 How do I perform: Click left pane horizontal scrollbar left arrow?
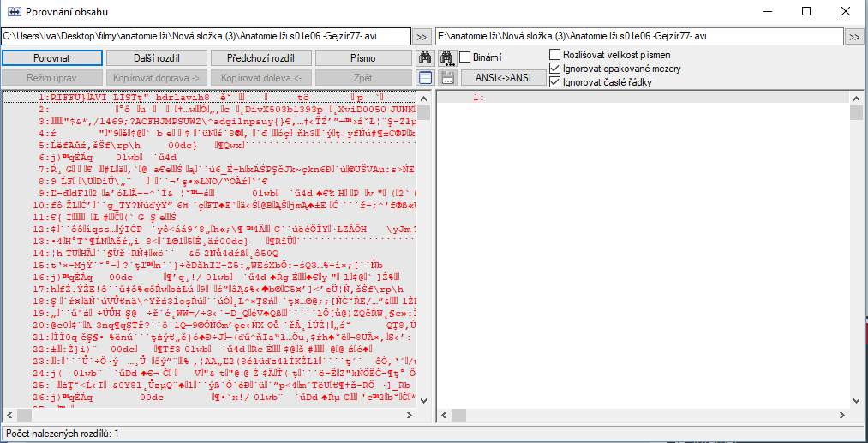click(x=9, y=414)
